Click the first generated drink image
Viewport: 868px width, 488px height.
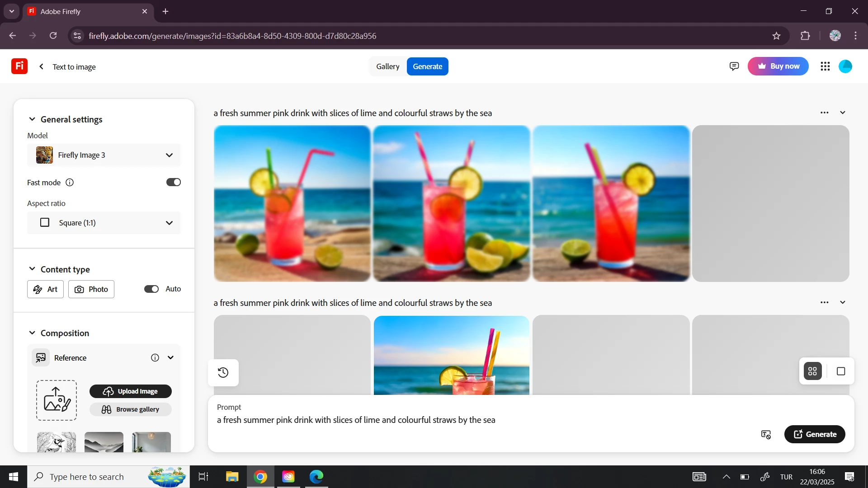coord(292,203)
